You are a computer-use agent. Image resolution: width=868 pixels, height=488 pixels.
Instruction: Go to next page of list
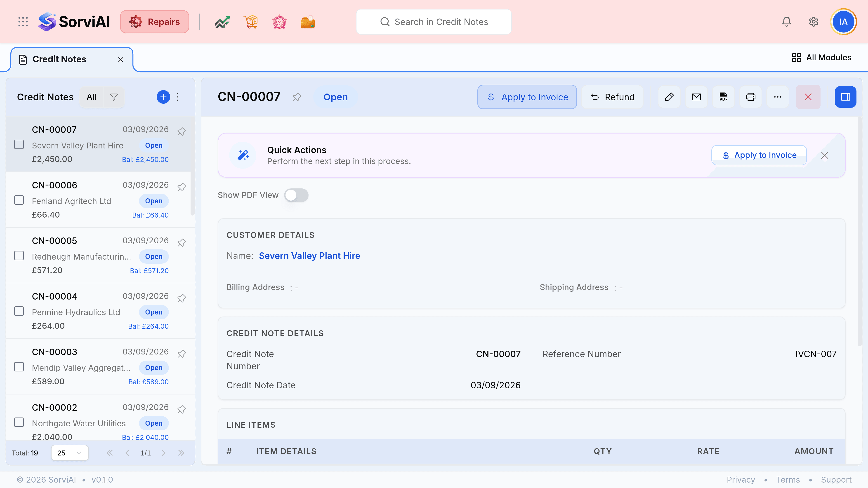coord(163,453)
